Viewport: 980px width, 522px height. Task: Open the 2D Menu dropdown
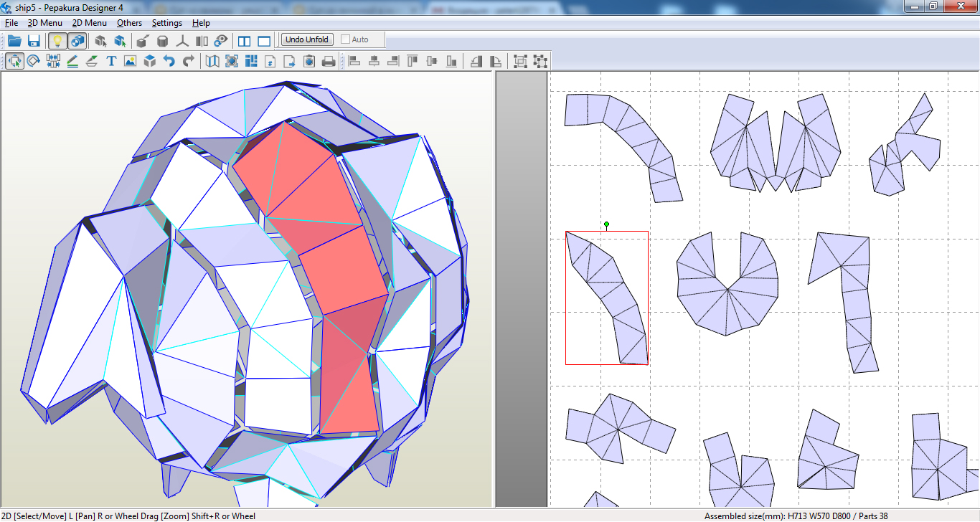90,23
